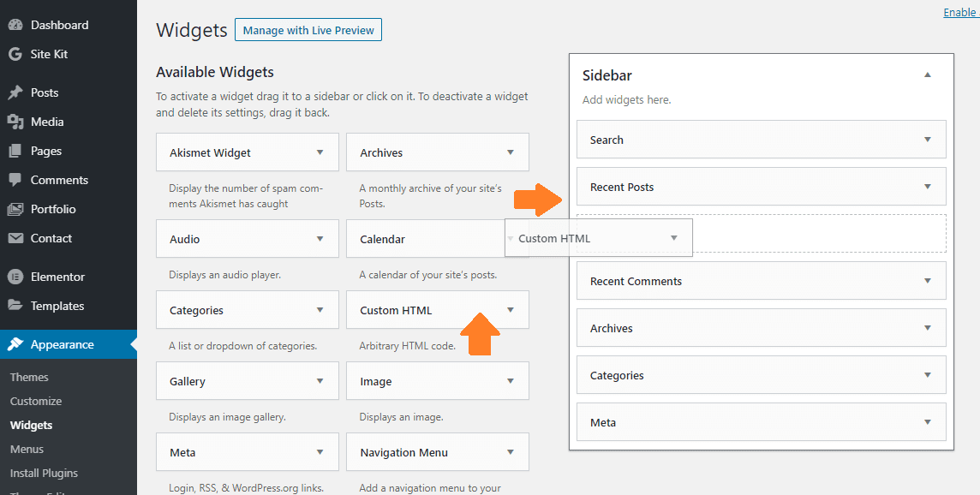Open the Customize submenu link
Screen dimensions: 980x495
coord(36,402)
